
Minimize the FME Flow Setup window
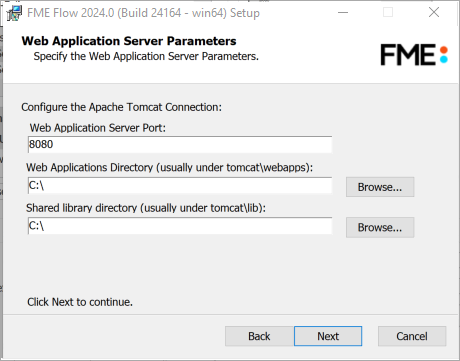tap(343, 13)
